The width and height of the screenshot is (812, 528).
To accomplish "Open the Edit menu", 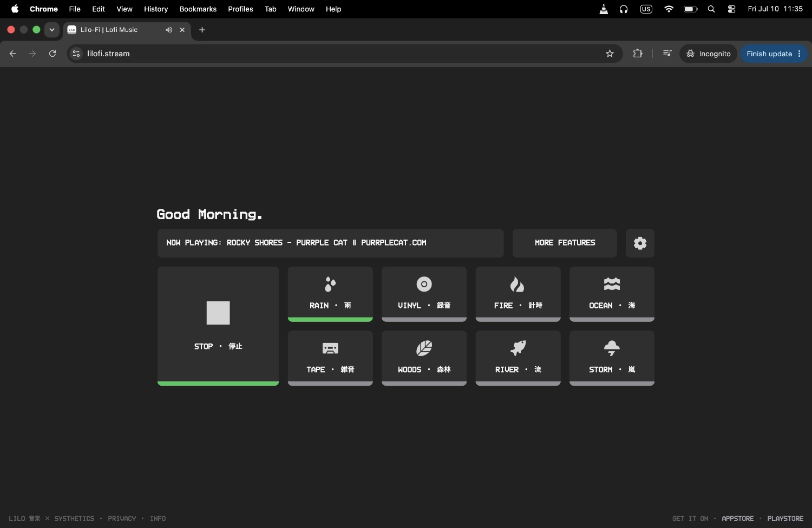I will point(99,9).
